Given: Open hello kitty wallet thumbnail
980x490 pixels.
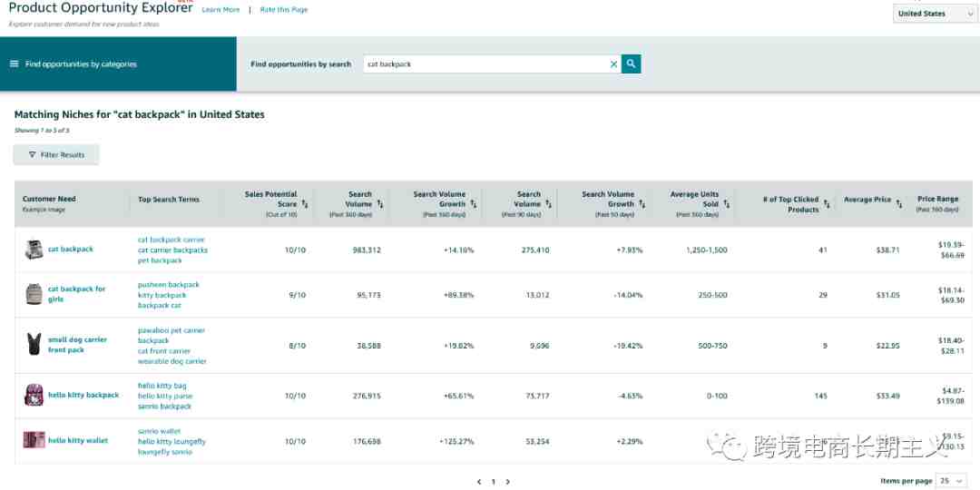Looking at the screenshot, I should 34,440.
